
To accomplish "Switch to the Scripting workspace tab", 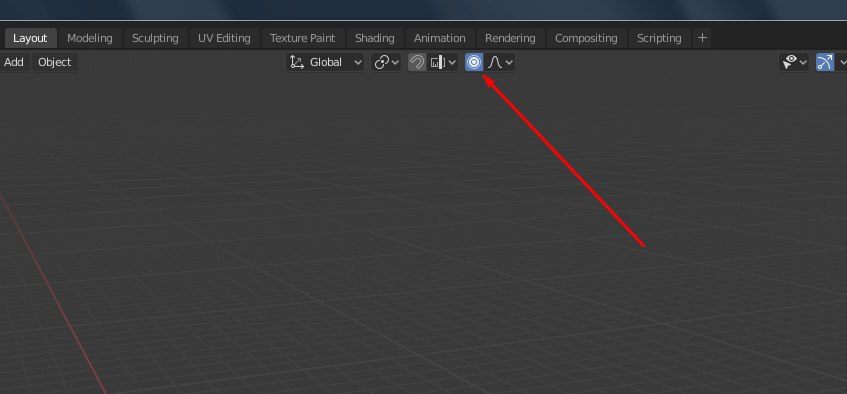I will [x=659, y=38].
